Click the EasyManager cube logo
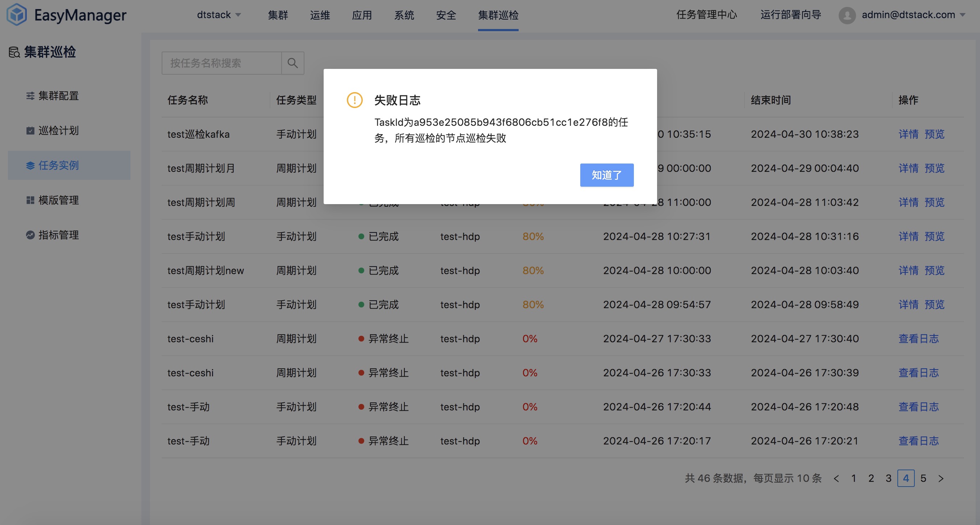 [x=17, y=15]
